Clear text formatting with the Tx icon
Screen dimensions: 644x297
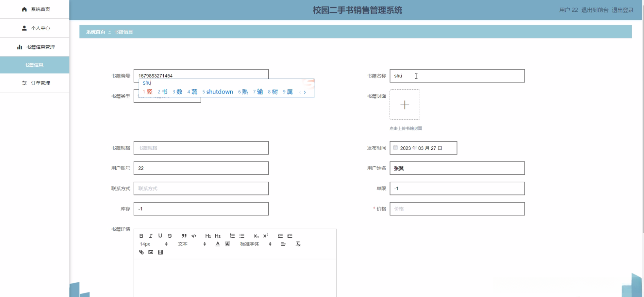pos(298,244)
